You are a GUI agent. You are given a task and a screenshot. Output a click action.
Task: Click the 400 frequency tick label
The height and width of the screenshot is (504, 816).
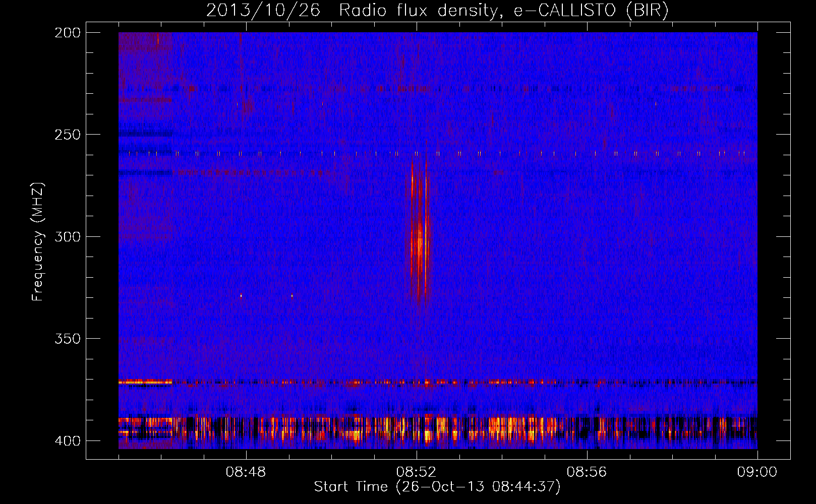tap(68, 441)
